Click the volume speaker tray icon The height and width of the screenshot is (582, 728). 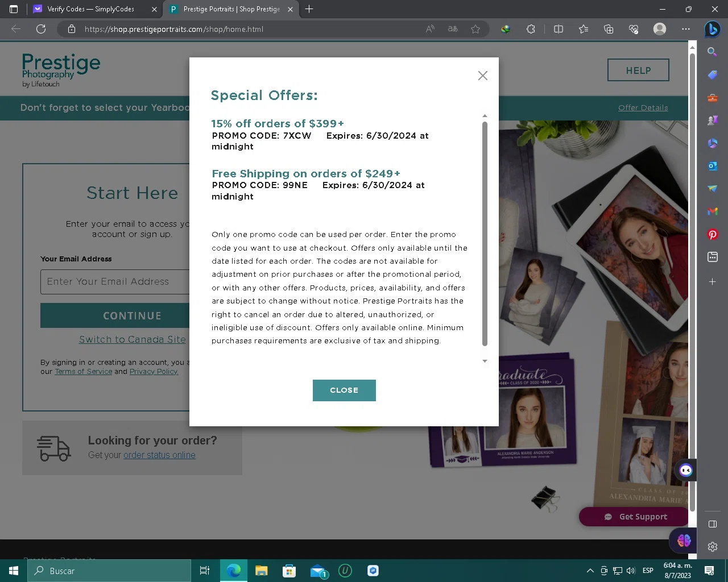(631, 571)
